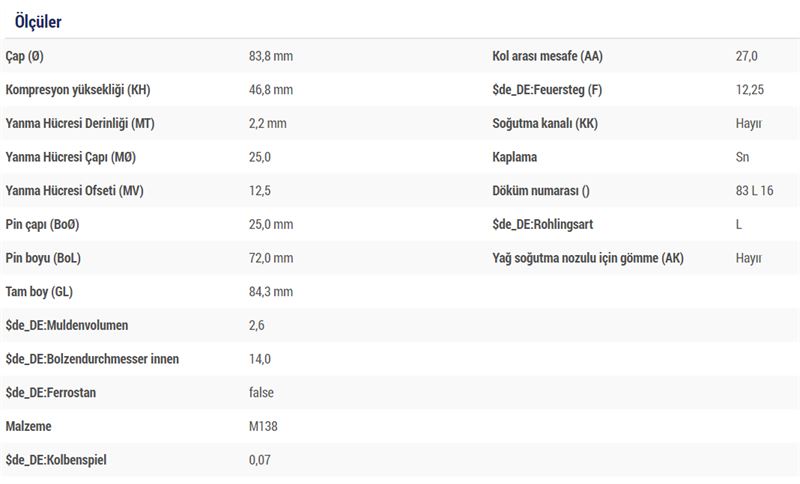Select Yanma Hücresi Derinliği (MT) label
The width and height of the screenshot is (800, 484).
click(x=80, y=123)
